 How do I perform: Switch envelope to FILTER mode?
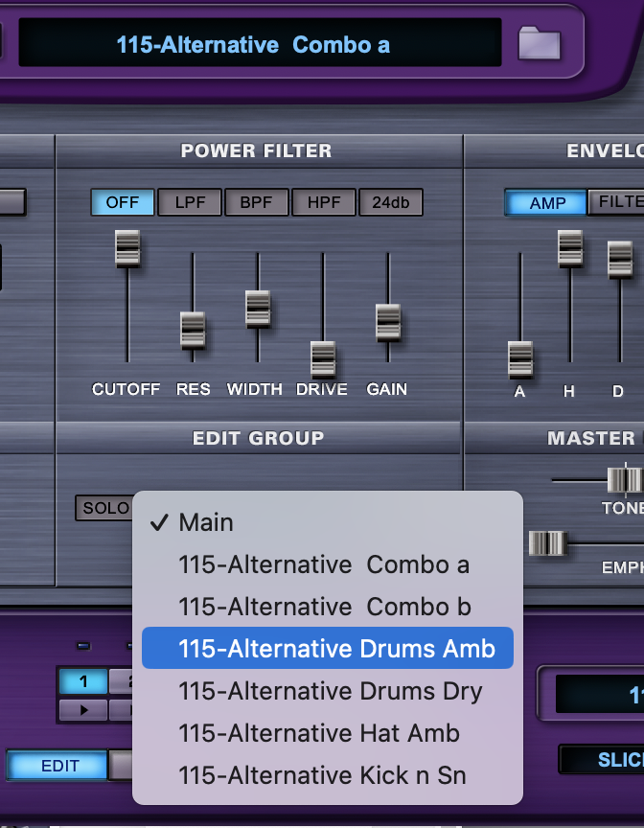(616, 202)
